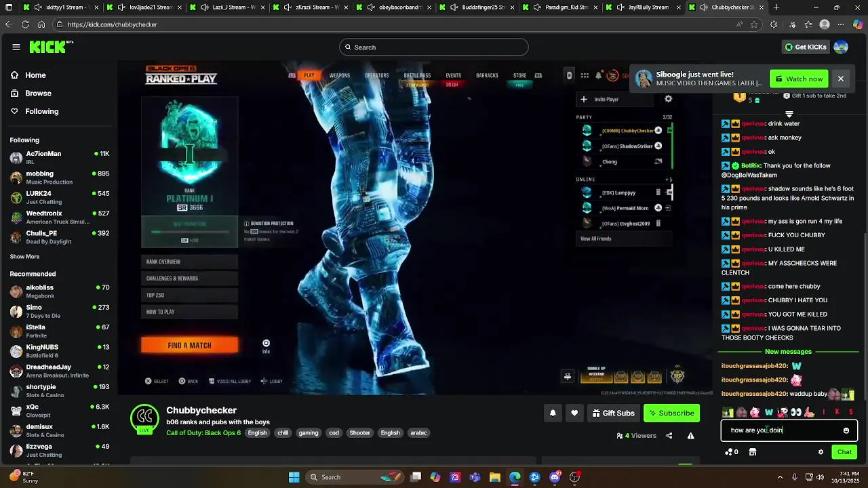Image resolution: width=868 pixels, height=488 pixels.
Task: Open browser extensions puzzle icon
Action: tap(774, 24)
